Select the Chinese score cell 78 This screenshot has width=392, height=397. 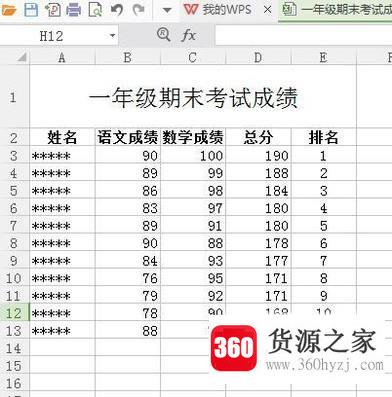128,313
